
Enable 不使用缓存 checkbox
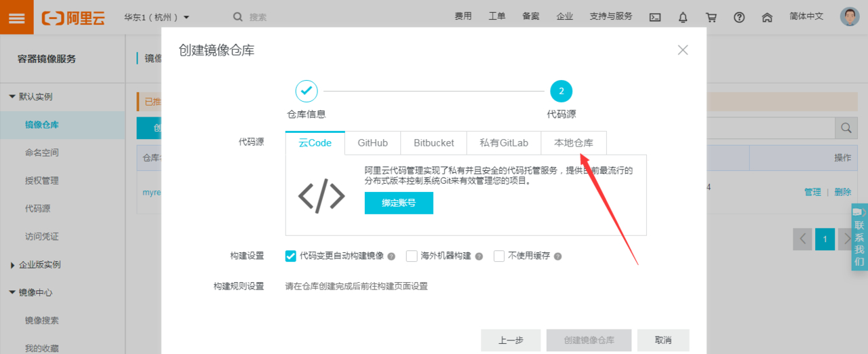click(x=499, y=256)
